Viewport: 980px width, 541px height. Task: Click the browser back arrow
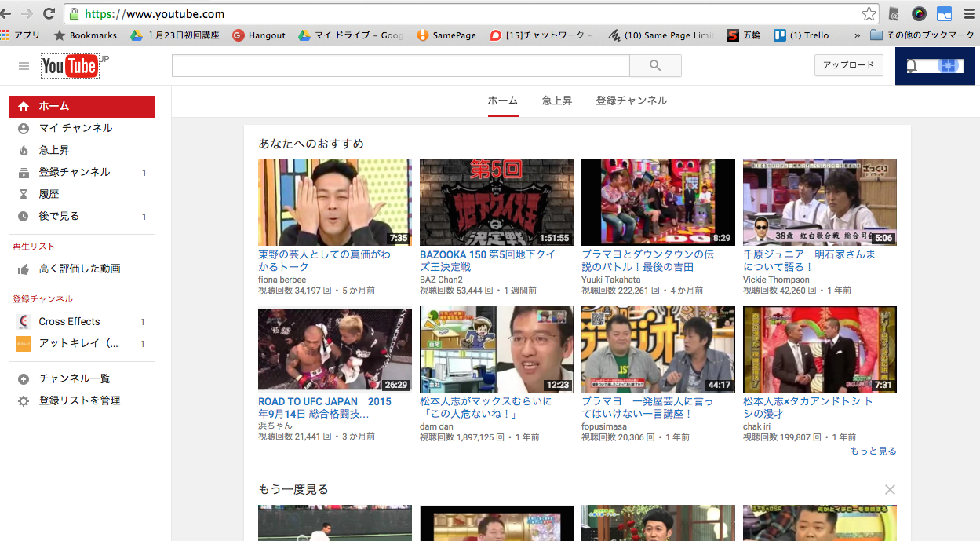(6, 13)
